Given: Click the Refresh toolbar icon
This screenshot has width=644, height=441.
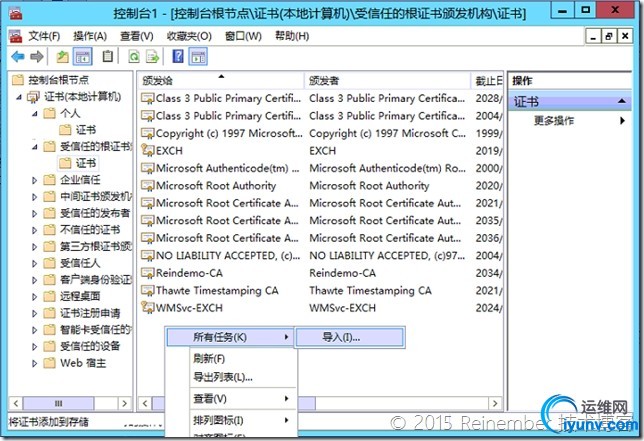Looking at the screenshot, I should (x=134, y=56).
